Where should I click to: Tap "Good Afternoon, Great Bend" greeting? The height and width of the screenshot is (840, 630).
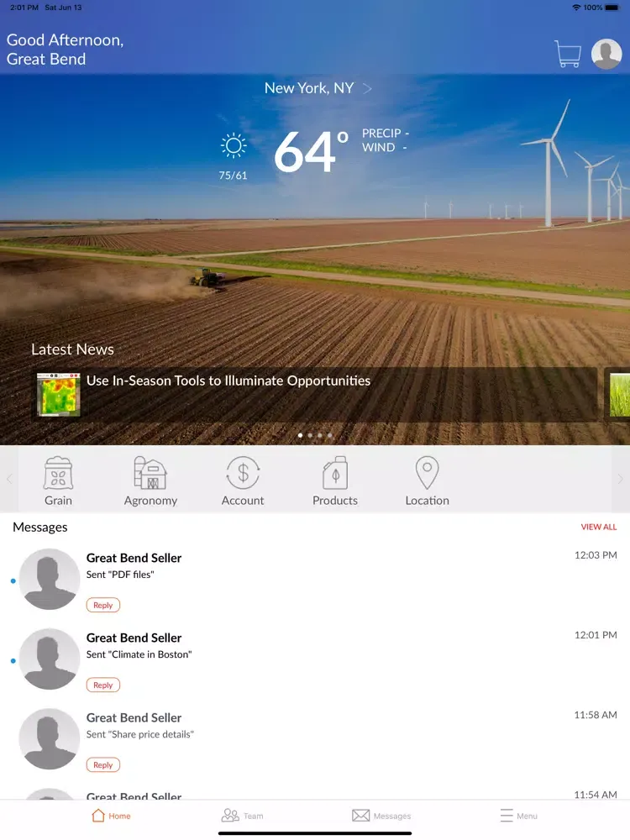(65, 50)
